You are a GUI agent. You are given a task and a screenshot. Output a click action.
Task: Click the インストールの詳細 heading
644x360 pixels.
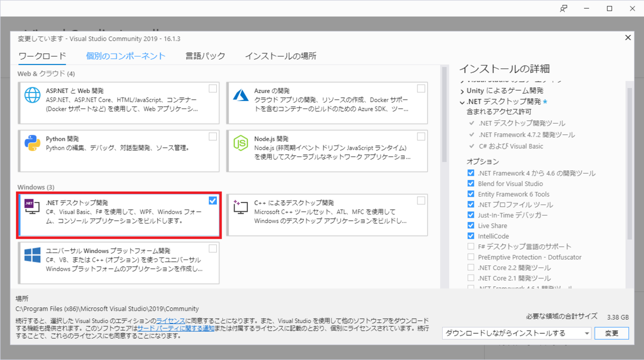pos(504,69)
